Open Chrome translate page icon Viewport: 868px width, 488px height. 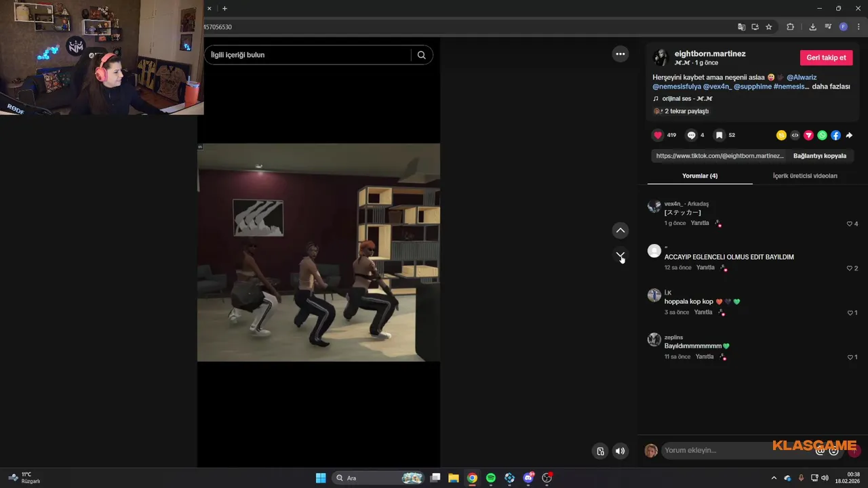[741, 27]
